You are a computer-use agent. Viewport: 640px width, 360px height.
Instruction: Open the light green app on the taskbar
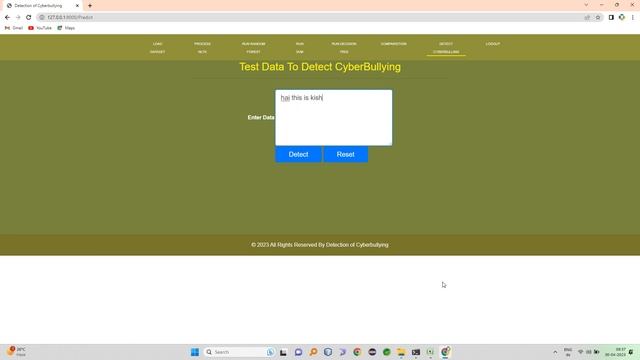[430, 352]
